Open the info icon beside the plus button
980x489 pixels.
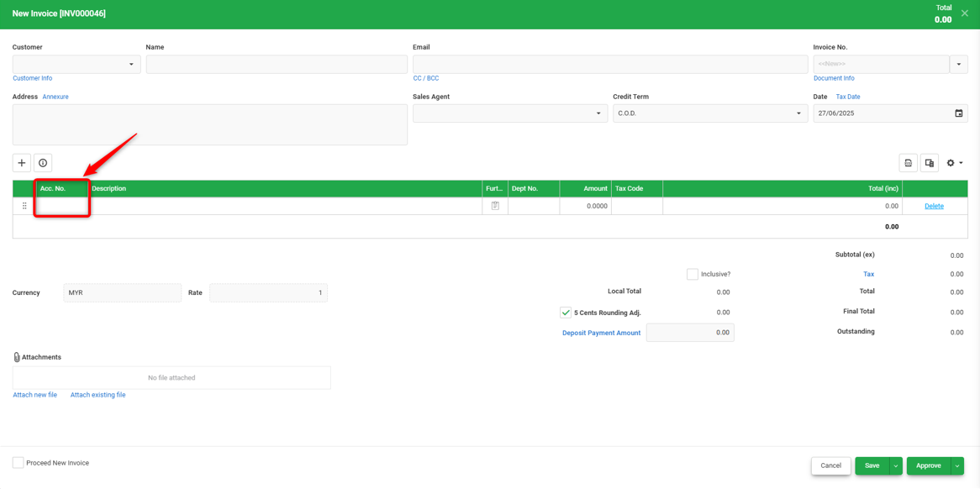pos(43,163)
